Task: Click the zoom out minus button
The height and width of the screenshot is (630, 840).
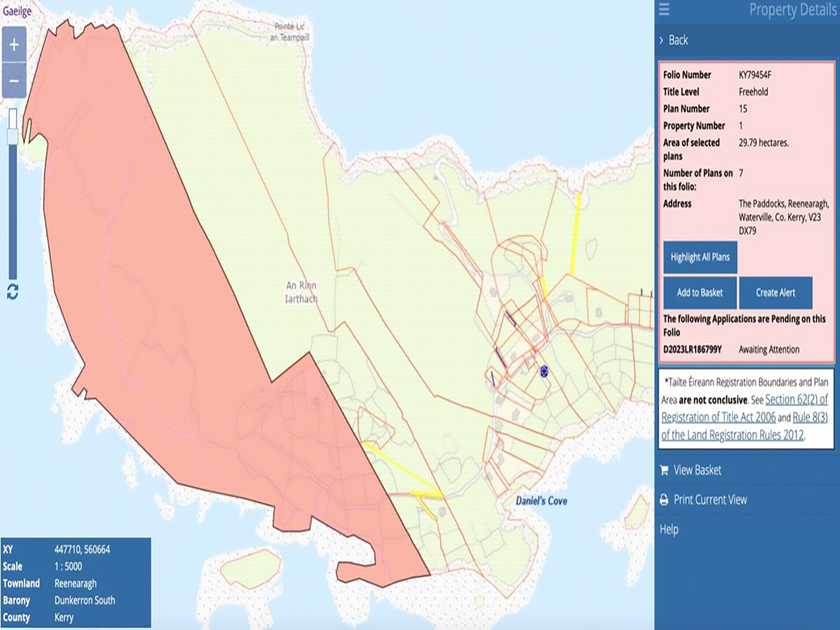Action: pyautogui.click(x=14, y=80)
